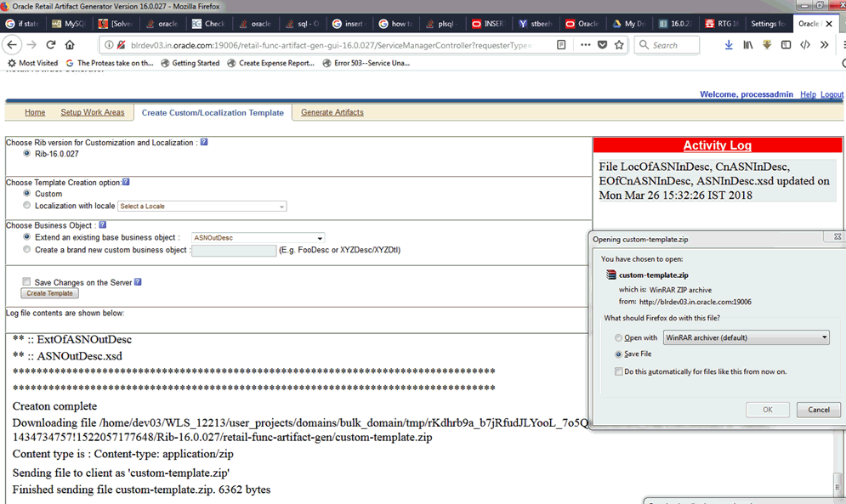Viewport: 846px width, 504px height.
Task: Open help icon beside Save Changes on Server
Action: (x=138, y=281)
